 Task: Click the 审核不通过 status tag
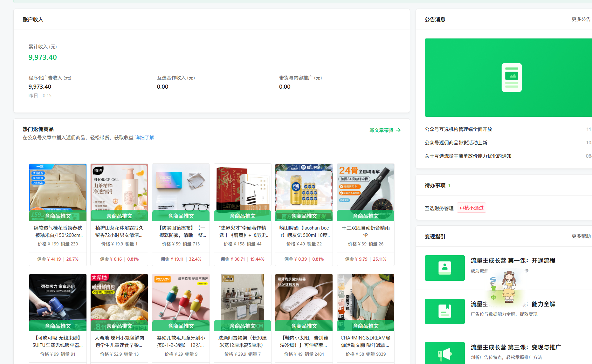click(471, 208)
